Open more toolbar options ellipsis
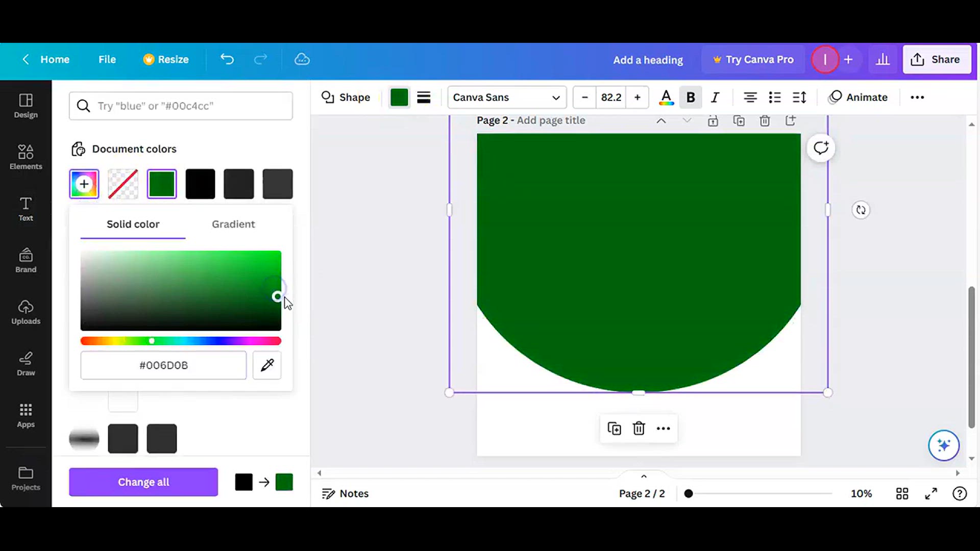Viewport: 980px width, 551px height. click(x=917, y=97)
